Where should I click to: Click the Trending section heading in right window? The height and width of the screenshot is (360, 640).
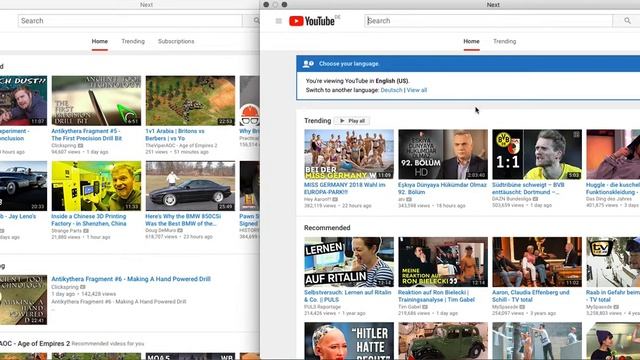coord(318,121)
